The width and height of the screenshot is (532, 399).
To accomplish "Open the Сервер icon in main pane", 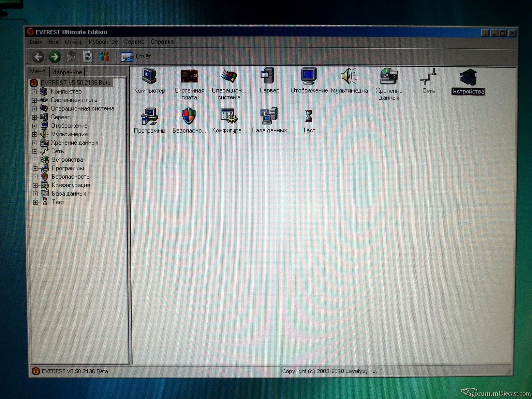I will coord(269,81).
